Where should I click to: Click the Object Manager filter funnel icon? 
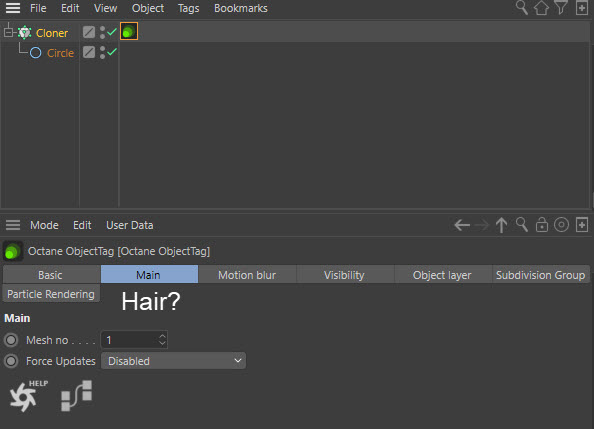561,8
